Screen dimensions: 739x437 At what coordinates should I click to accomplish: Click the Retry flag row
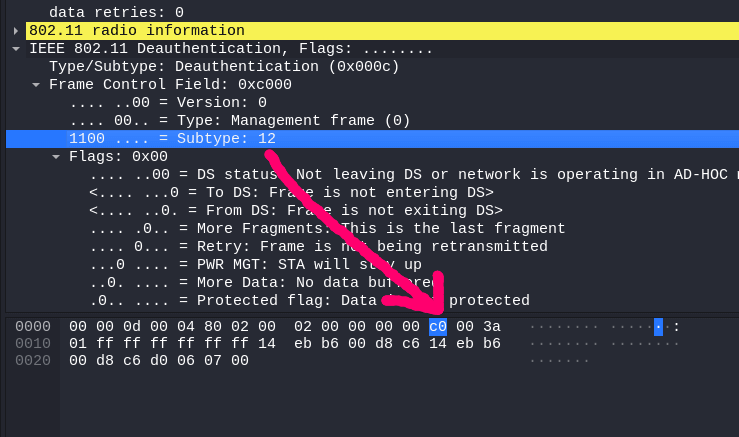click(318, 246)
